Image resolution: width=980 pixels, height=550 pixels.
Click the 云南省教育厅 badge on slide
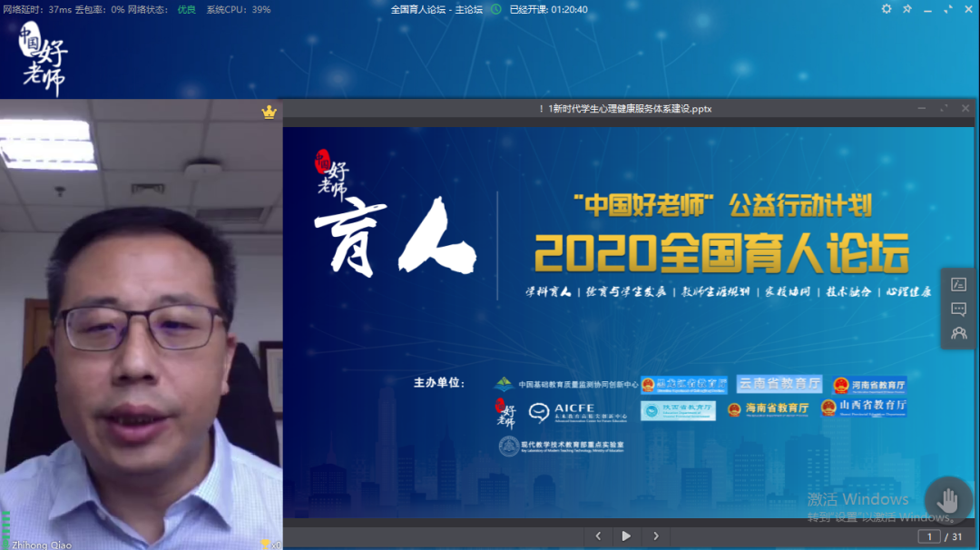coord(779,384)
